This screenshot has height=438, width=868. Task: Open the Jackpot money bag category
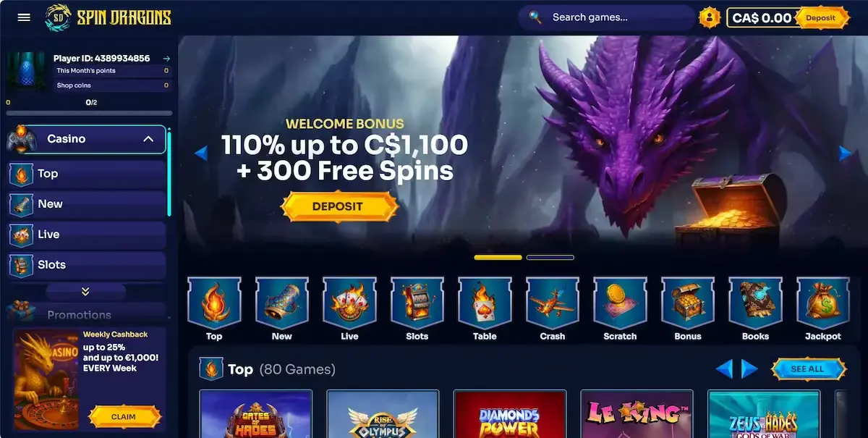822,303
